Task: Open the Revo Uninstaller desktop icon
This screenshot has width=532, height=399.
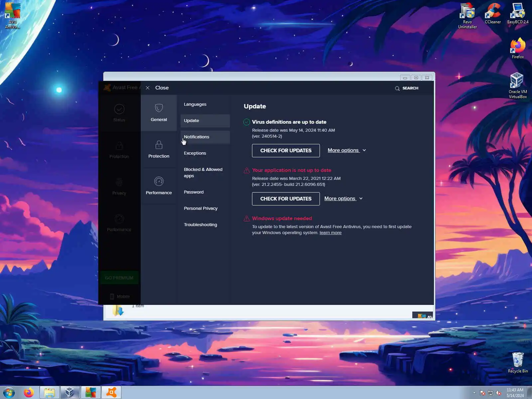Action: pyautogui.click(x=467, y=16)
